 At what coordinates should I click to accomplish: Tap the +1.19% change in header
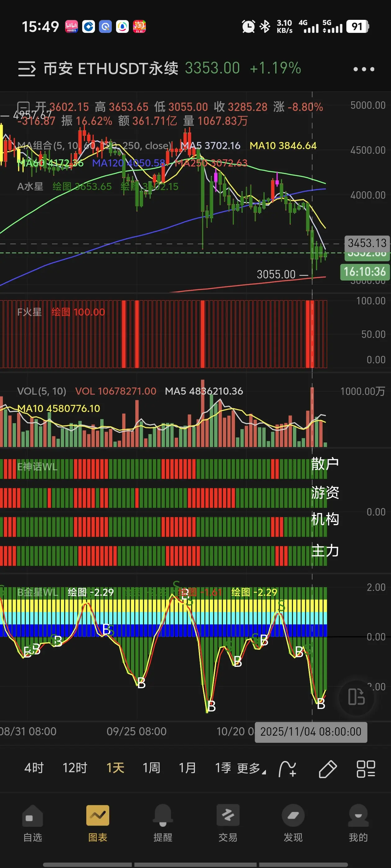(x=276, y=69)
